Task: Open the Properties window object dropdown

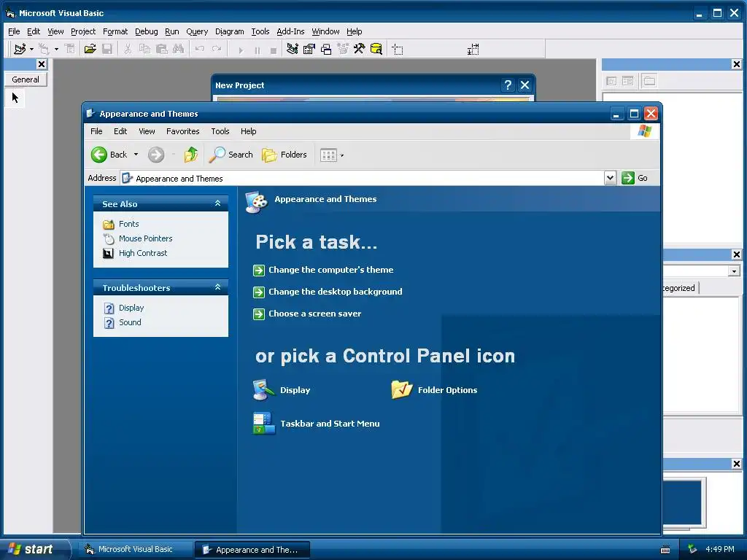Action: 734,271
